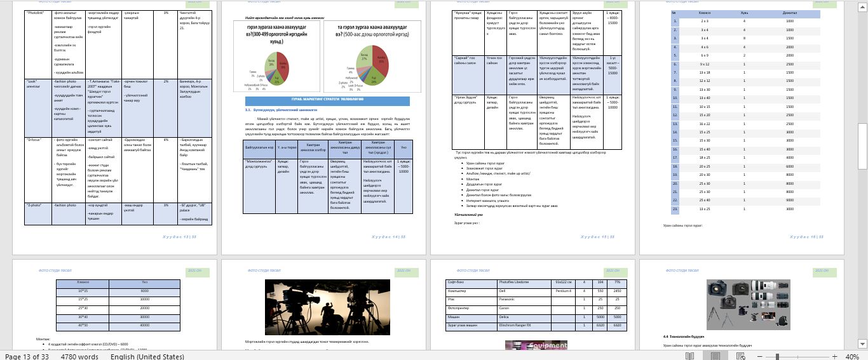Select the camera equipment collection image

748,304
